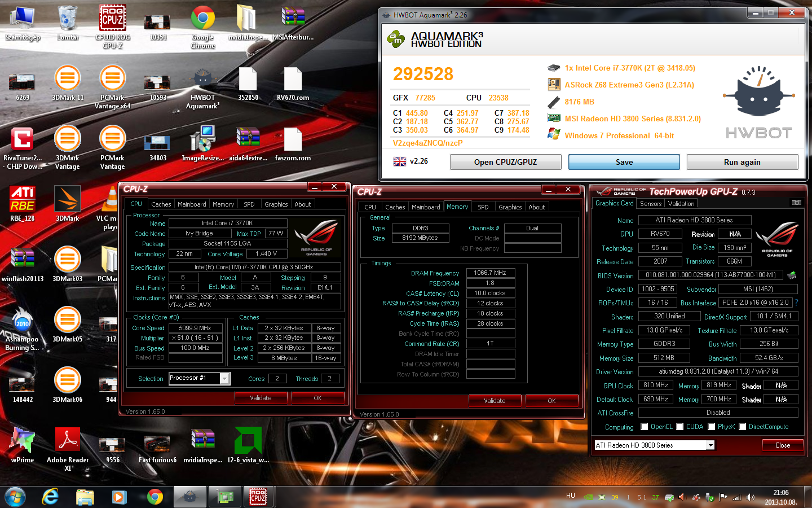The image size is (812, 508).
Task: Open About tab in left CPU-Z window
Action: (x=303, y=204)
